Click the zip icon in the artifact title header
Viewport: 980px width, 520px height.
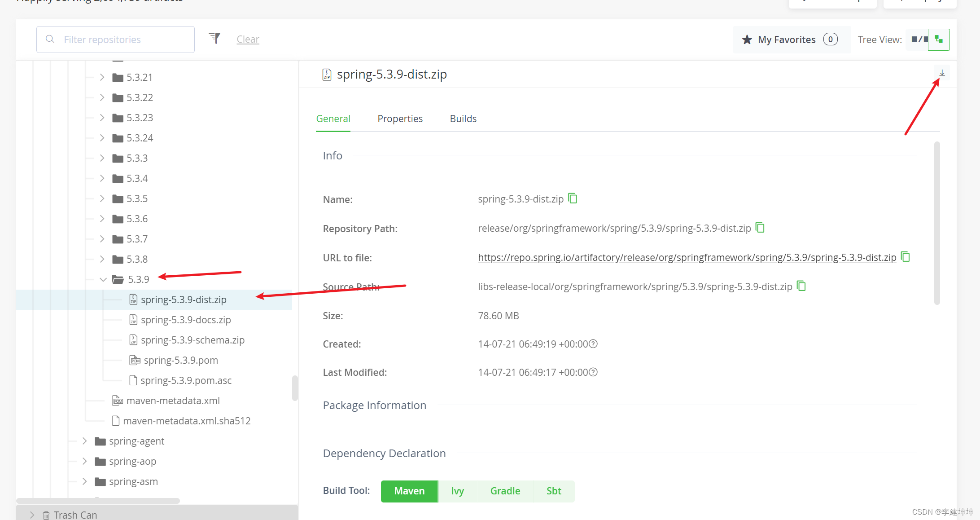327,75
